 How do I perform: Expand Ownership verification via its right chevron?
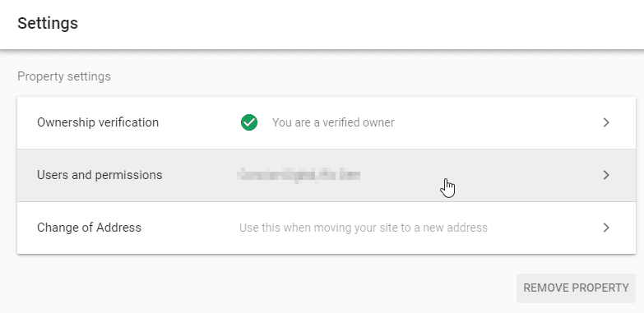pos(606,122)
